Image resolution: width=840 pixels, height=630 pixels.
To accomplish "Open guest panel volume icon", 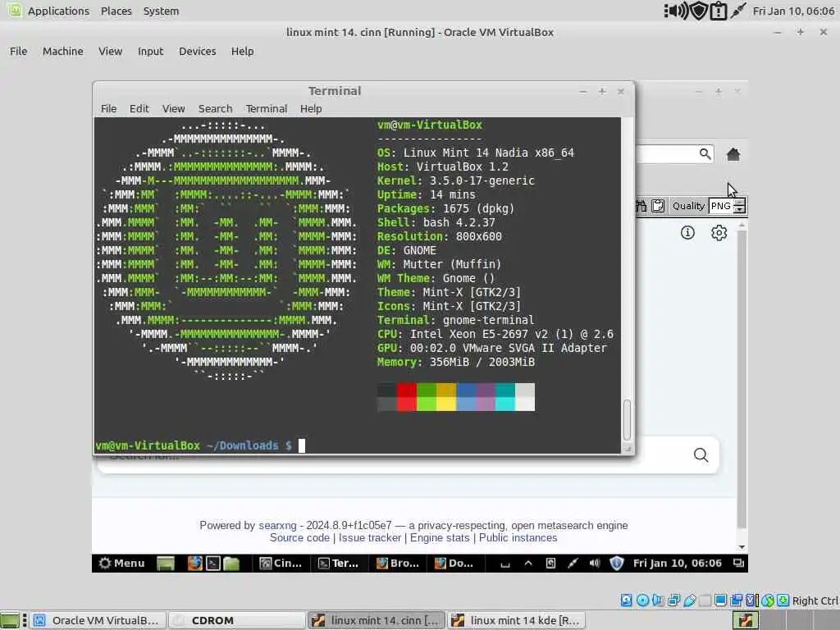I will [x=594, y=563].
